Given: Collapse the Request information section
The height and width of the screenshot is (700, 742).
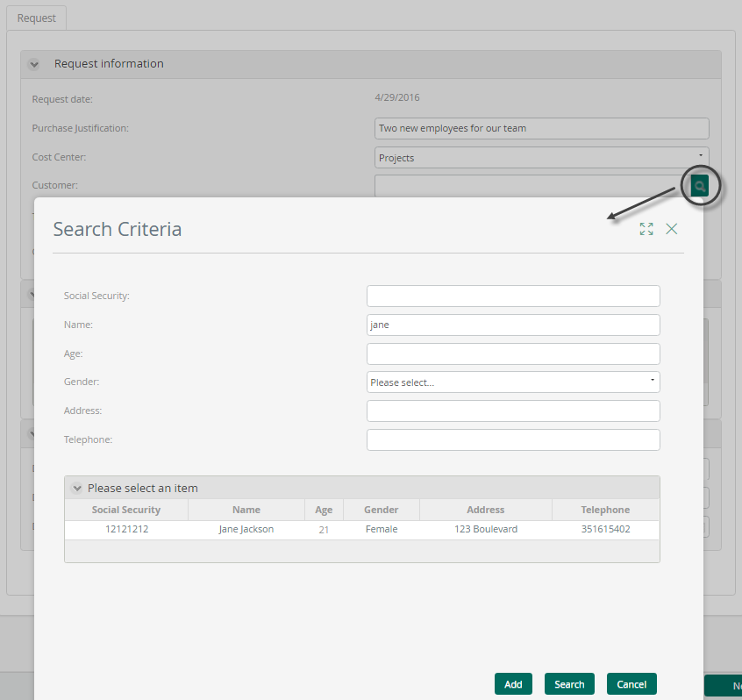Looking at the screenshot, I should [x=33, y=64].
